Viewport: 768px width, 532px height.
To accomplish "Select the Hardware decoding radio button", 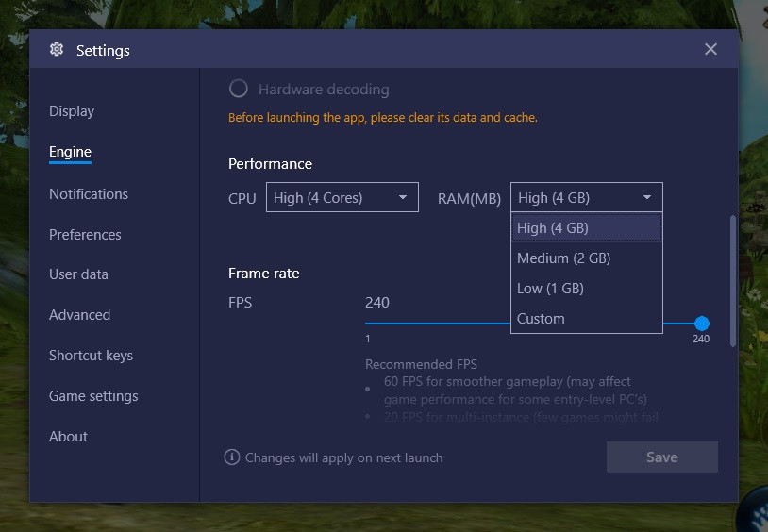I will tap(239, 89).
